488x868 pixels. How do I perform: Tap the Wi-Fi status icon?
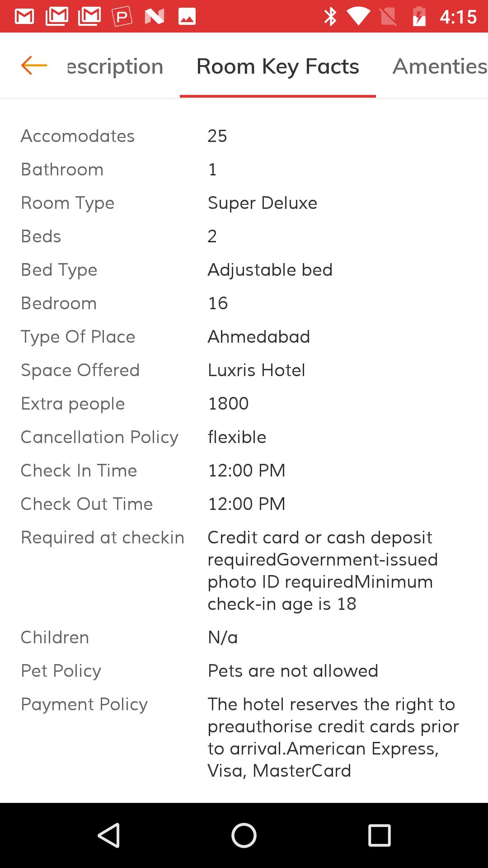[358, 17]
